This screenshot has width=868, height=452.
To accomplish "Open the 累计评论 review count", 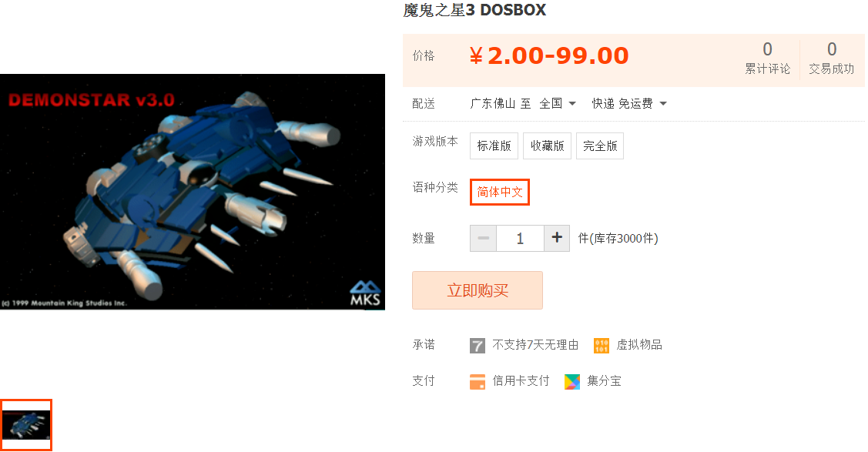I will tap(767, 58).
